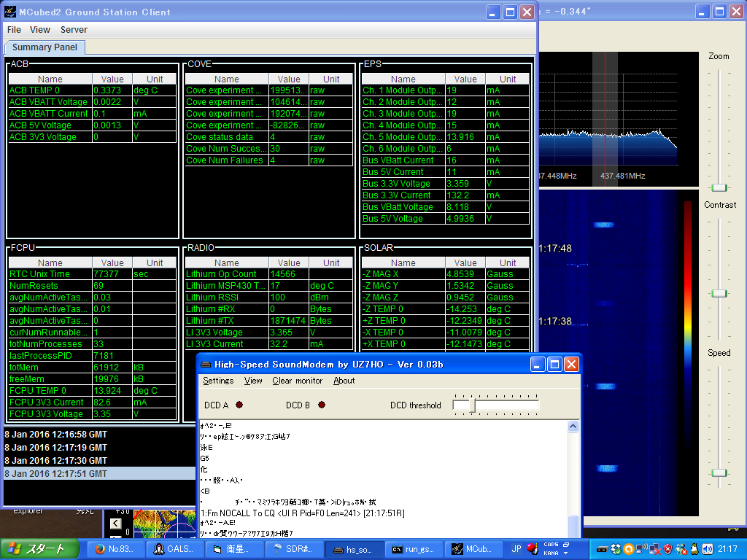Viewport: 747px width, 560px height.
Task: Switch to Firefox No.83 taskbar item
Action: (x=115, y=549)
